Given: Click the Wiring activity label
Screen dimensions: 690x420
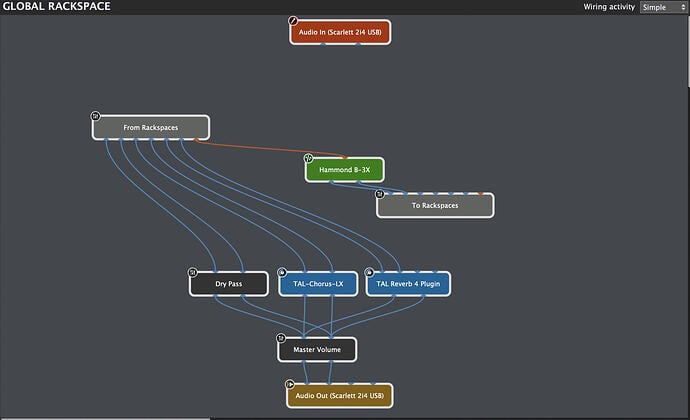Looking at the screenshot, I should pos(609,7).
